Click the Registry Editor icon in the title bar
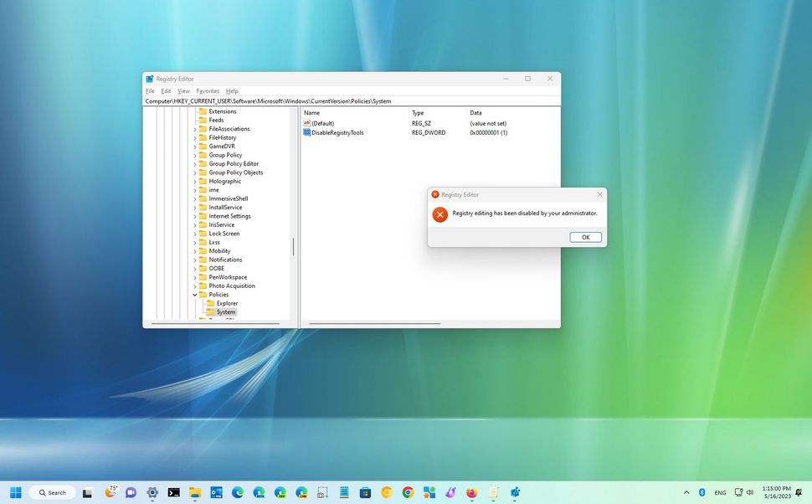Image resolution: width=812 pixels, height=504 pixels. (x=149, y=78)
